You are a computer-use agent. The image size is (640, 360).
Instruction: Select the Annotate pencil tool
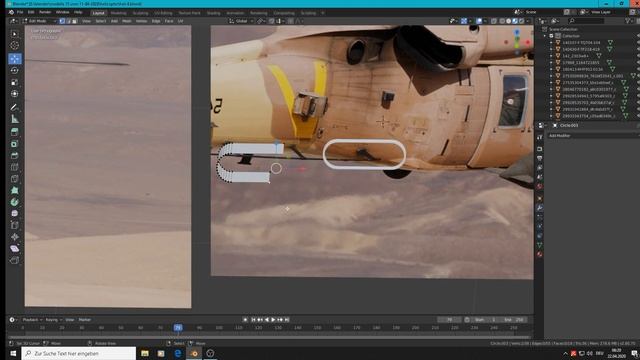15,107
